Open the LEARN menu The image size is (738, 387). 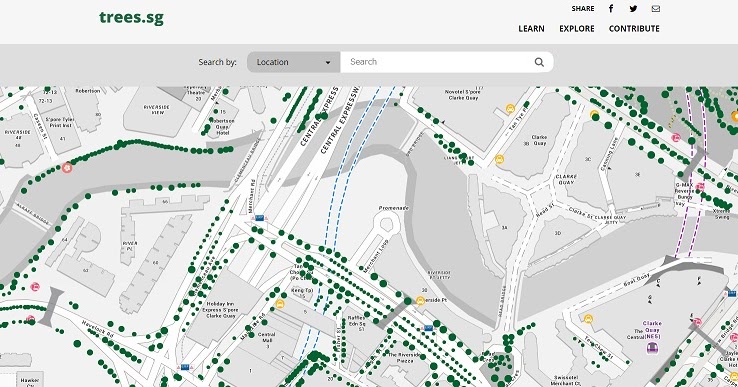click(x=531, y=29)
